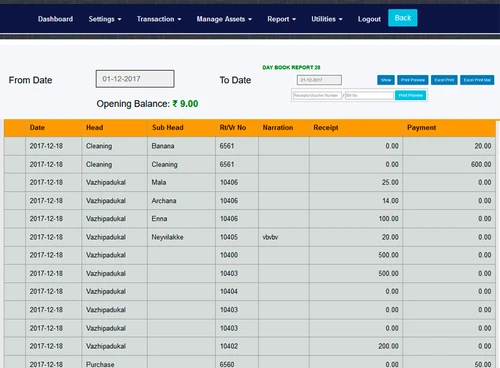The image size is (500, 368).
Task: Open the Dashboard menu item
Action: click(x=55, y=19)
